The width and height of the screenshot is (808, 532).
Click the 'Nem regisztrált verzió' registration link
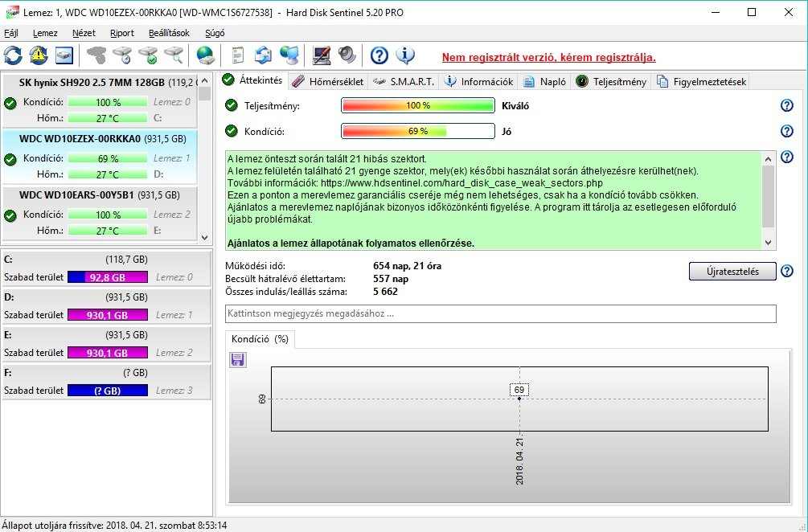click(x=549, y=57)
